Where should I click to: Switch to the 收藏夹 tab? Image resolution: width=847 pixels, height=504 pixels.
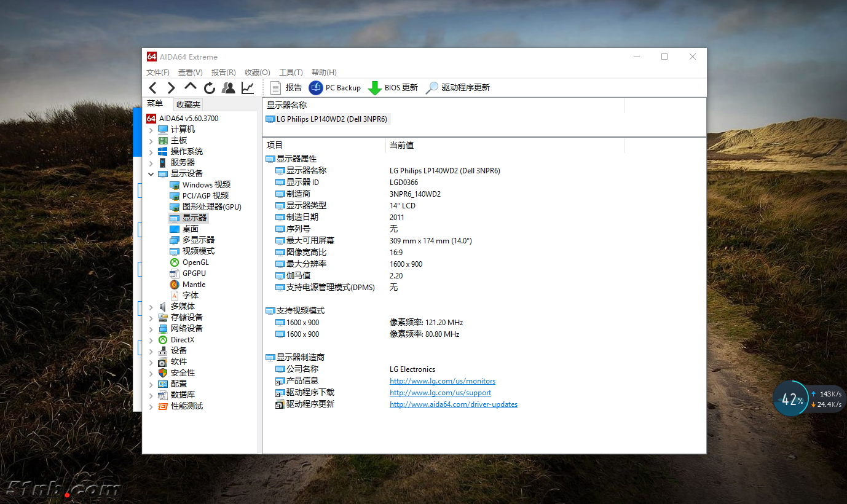(188, 104)
